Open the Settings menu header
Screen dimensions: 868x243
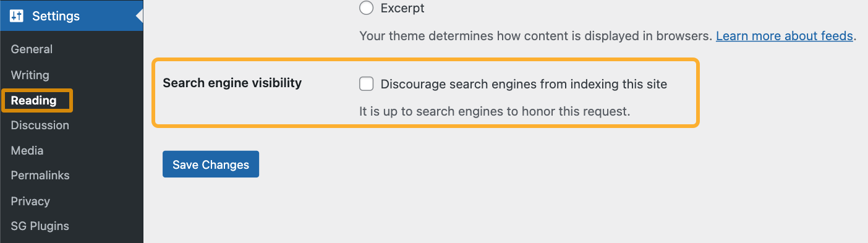pyautogui.click(x=72, y=16)
